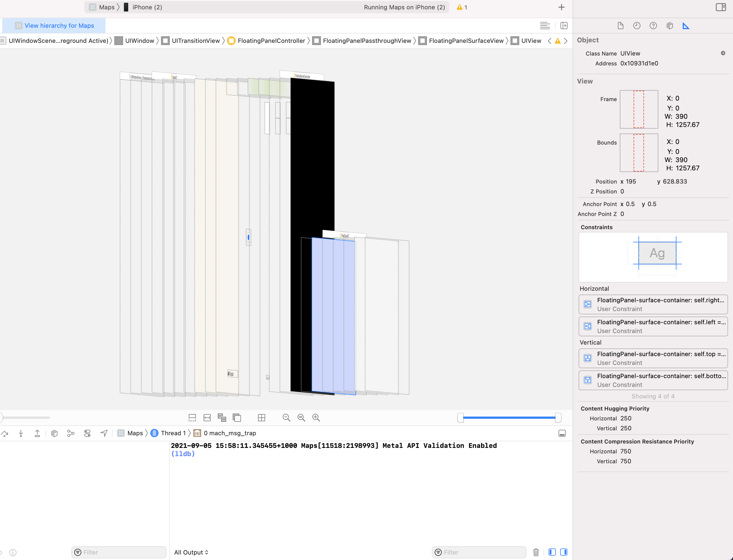Open the Object inspector
This screenshot has width=733, height=560.
point(669,25)
